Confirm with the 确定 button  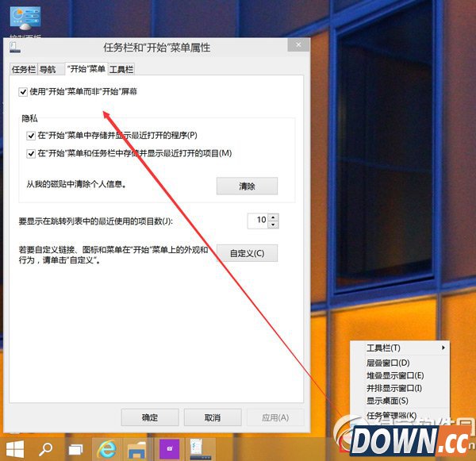click(150, 417)
